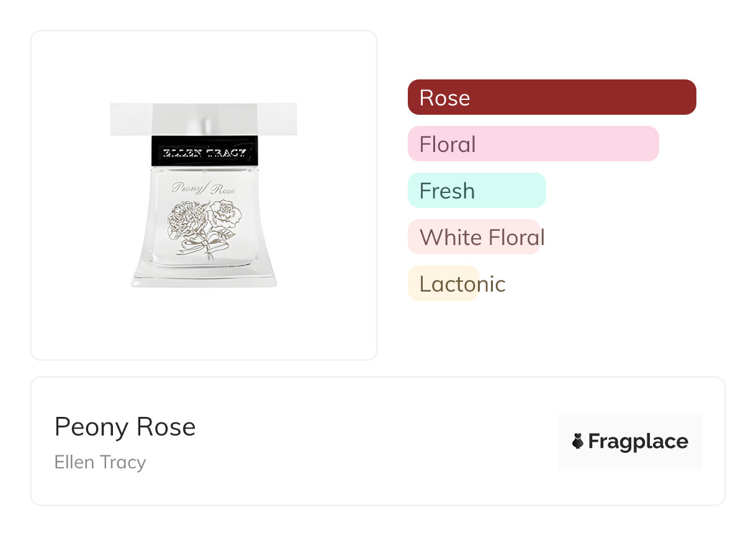
Task: Click the White Floral label text
Action: tap(482, 237)
